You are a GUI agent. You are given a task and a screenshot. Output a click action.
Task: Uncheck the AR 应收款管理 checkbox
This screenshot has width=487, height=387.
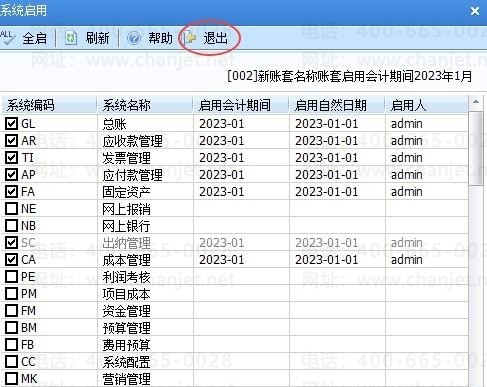pyautogui.click(x=11, y=141)
